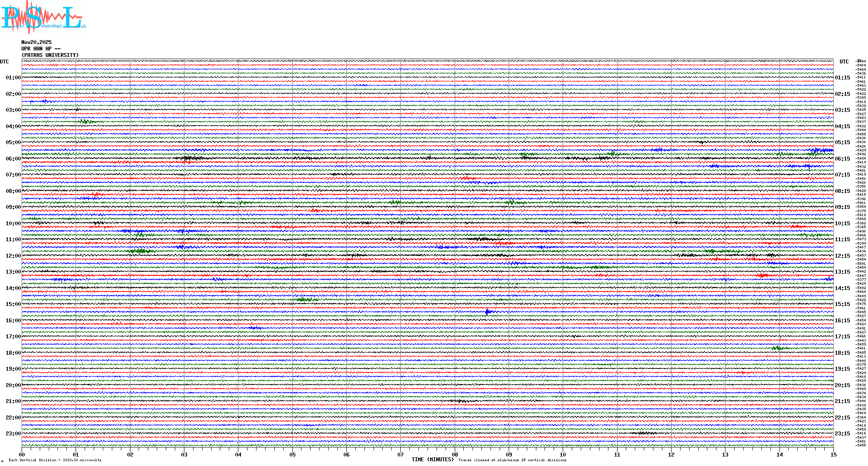868x466 pixels.
Task: Click the TIME (MINUTES) axis title
Action: click(432, 460)
